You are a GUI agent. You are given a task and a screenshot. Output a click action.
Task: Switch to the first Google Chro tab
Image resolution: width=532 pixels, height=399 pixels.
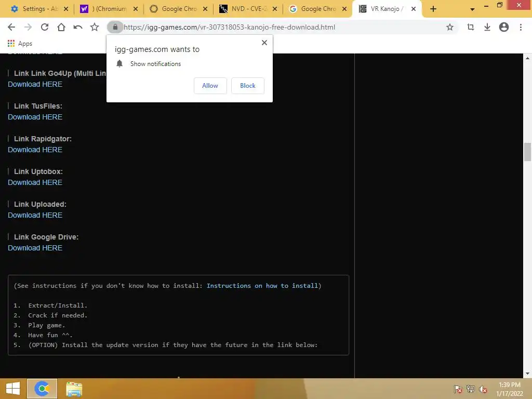click(x=179, y=9)
